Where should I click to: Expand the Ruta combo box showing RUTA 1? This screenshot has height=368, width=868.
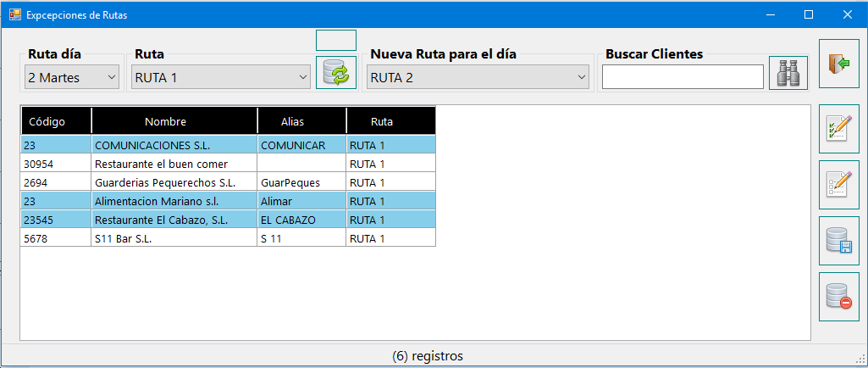[221, 77]
